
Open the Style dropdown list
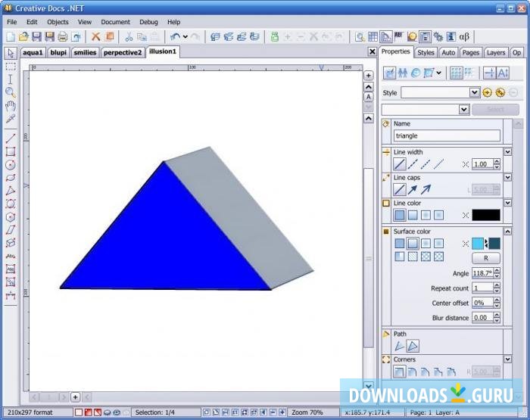pyautogui.click(x=474, y=92)
